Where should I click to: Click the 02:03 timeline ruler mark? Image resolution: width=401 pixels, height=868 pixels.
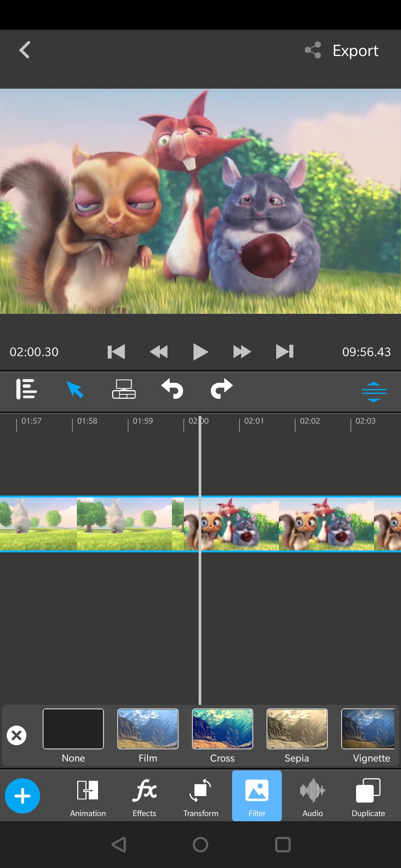point(365,421)
